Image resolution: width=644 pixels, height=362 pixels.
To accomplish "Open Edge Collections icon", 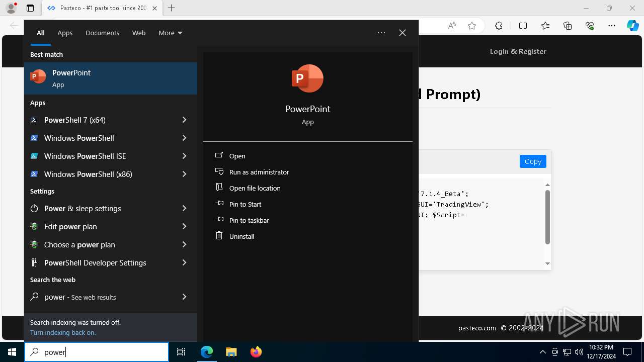I will [568, 26].
